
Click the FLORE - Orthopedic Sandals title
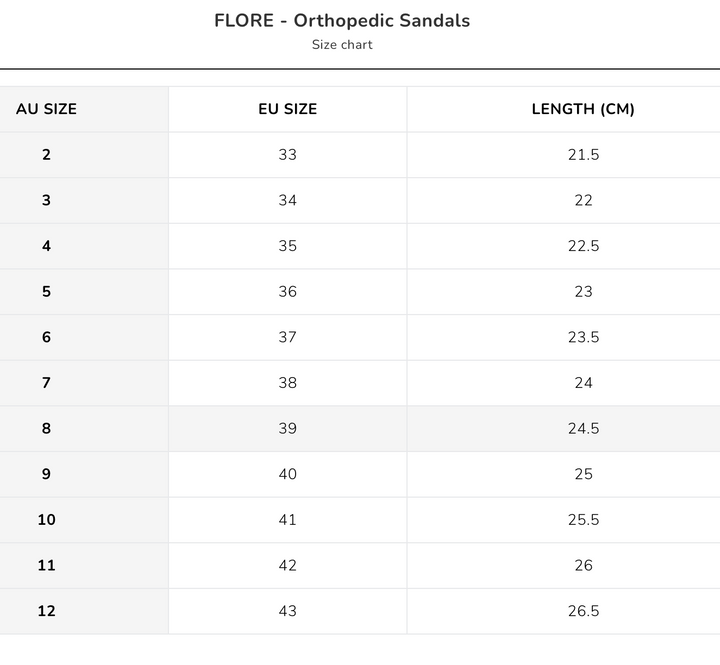coord(342,20)
